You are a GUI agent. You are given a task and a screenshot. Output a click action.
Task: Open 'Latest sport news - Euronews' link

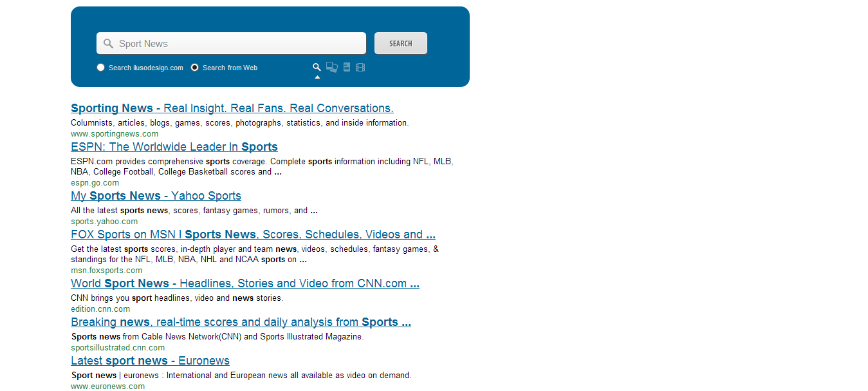pyautogui.click(x=150, y=361)
